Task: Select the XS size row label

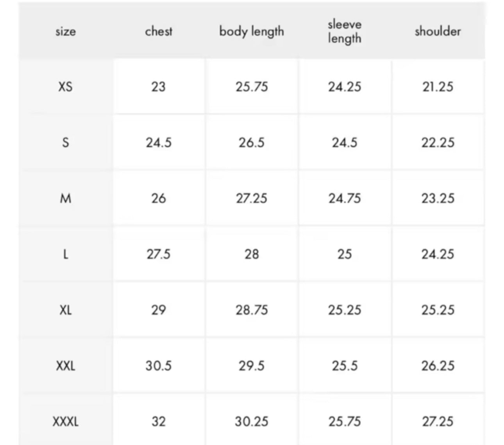Action: [x=66, y=86]
